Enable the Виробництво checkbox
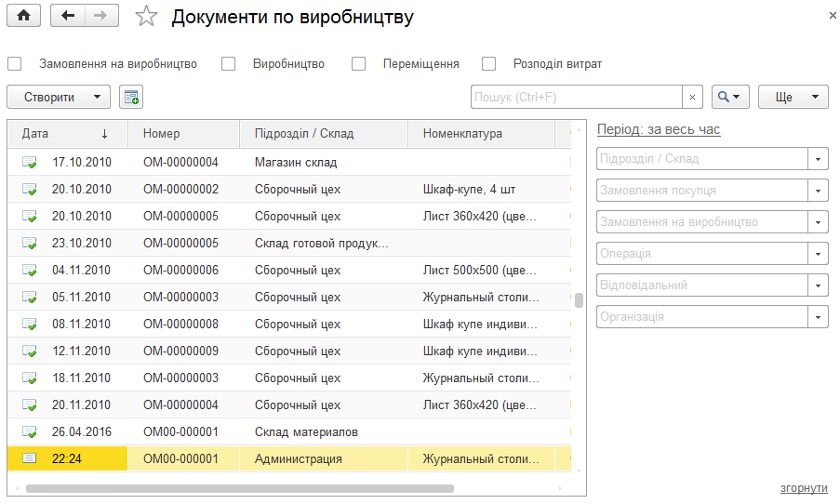This screenshot has height=504, width=840. pyautogui.click(x=228, y=64)
